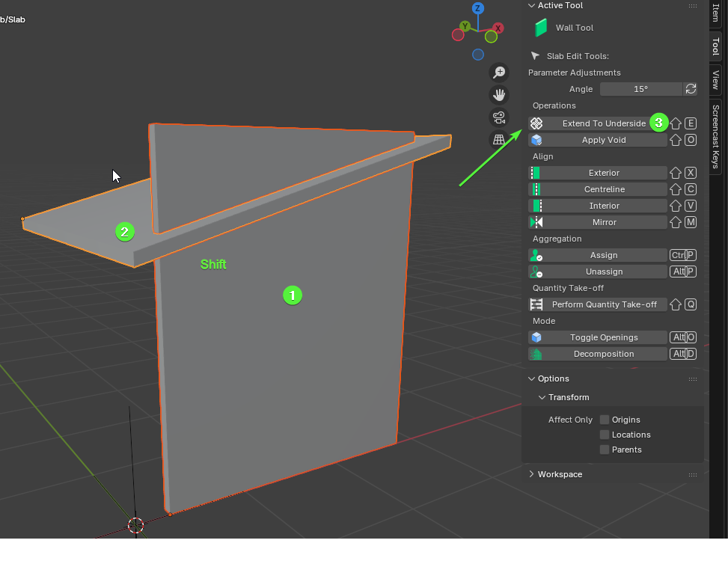
Task: Click the Apply Void cube icon
Action: pyautogui.click(x=536, y=140)
